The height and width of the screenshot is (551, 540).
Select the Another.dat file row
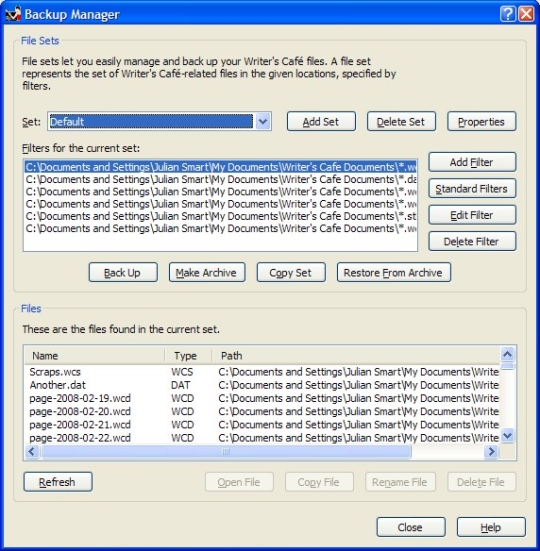pos(262,385)
